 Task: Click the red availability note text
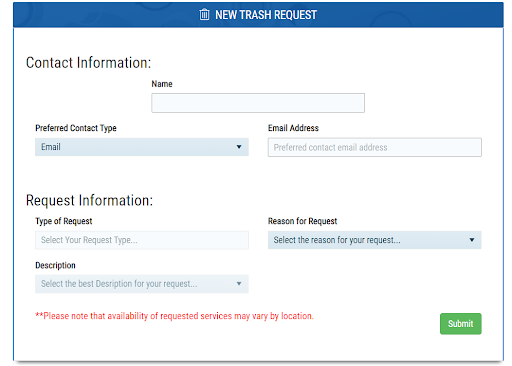pyautogui.click(x=175, y=316)
